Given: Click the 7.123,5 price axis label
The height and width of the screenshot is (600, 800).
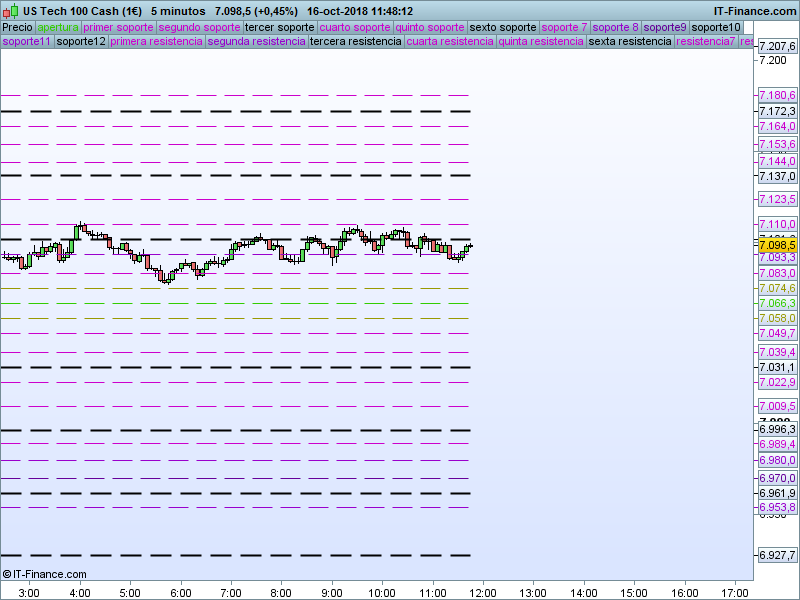Looking at the screenshot, I should coord(778,199).
